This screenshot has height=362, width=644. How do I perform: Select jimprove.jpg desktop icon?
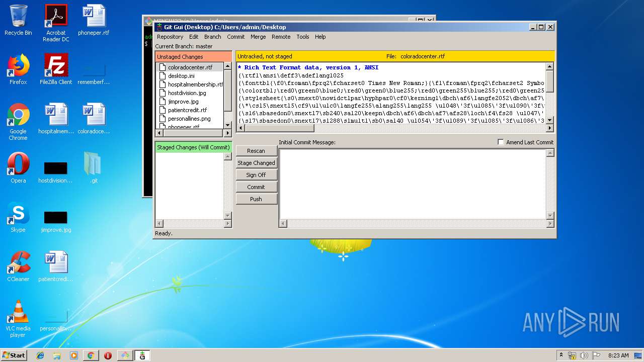pyautogui.click(x=56, y=221)
